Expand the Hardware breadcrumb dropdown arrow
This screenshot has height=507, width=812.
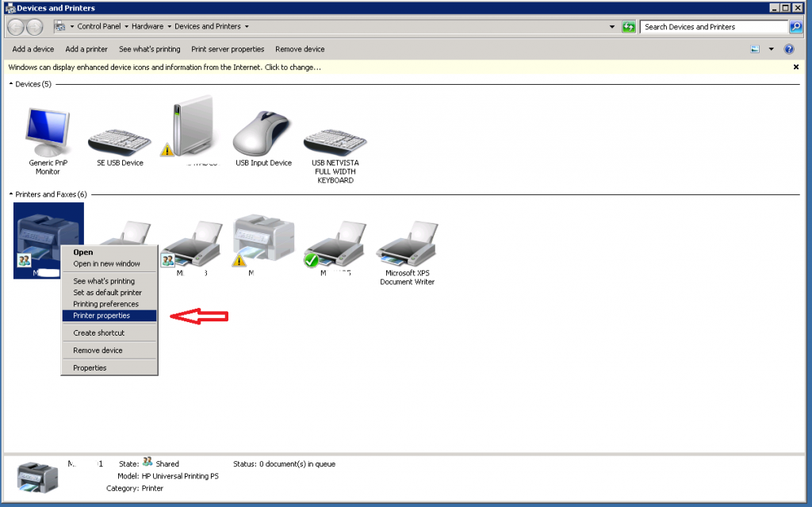169,25
